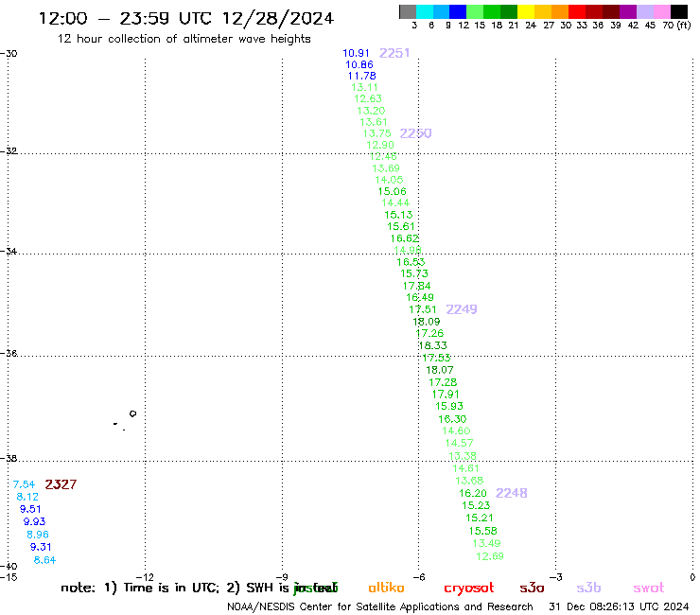Click the pass time label 2251

pyautogui.click(x=394, y=53)
